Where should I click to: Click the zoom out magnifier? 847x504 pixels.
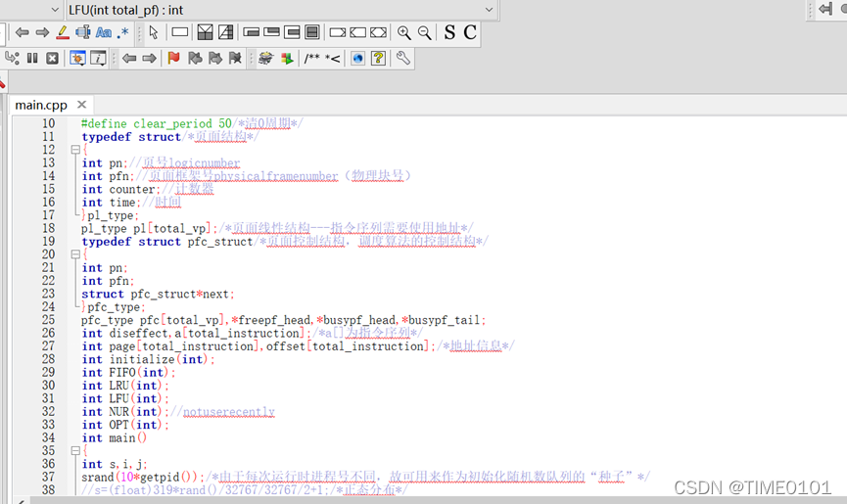(x=425, y=33)
